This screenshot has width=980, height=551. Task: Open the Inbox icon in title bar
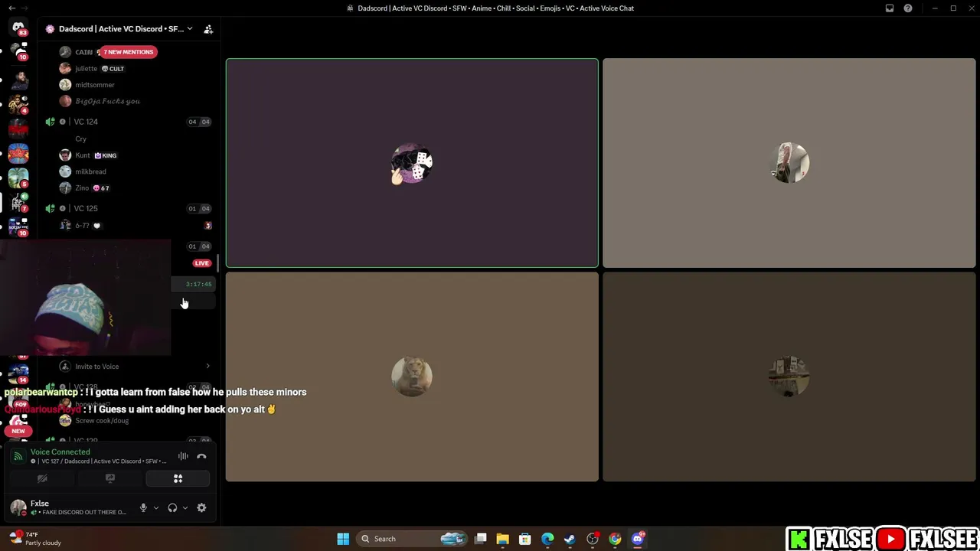[890, 8]
